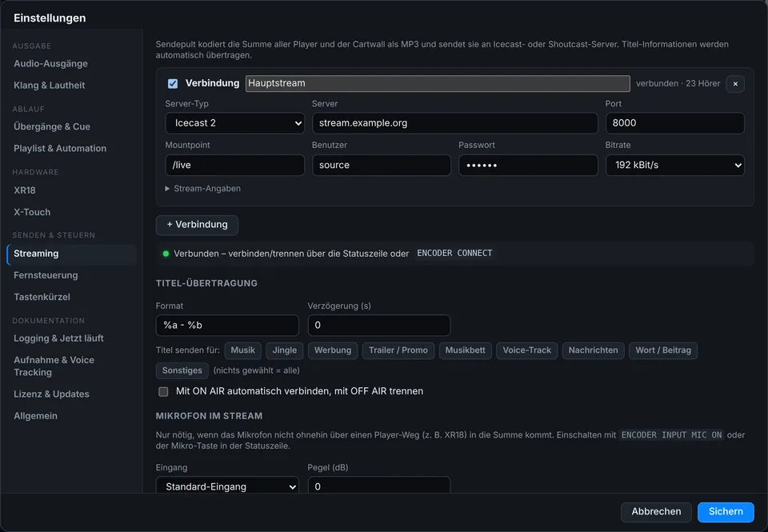The width and height of the screenshot is (768, 532).
Task: Click the ENCODER INPUT MIC ON command text
Action: point(671,435)
